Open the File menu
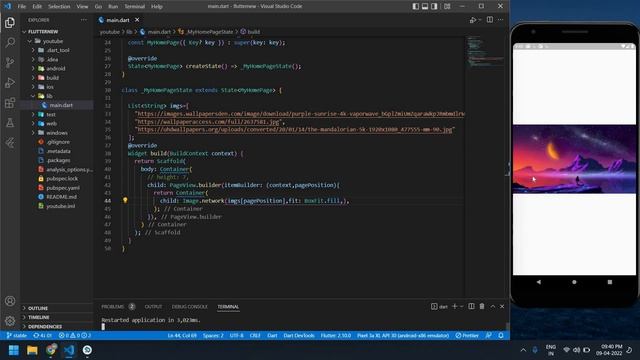Screen dimensions: 640x360 [22, 7]
